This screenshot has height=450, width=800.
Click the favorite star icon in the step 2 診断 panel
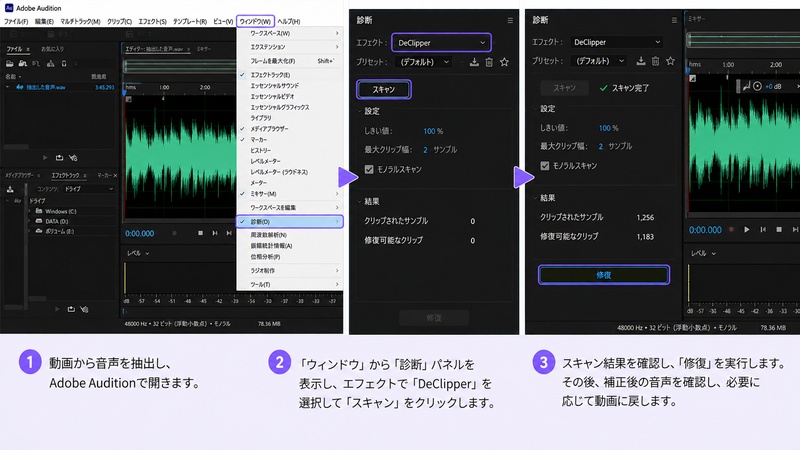[504, 62]
